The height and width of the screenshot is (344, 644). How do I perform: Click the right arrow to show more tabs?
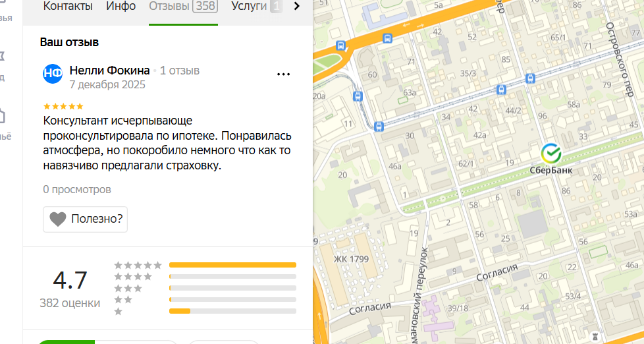point(297,6)
